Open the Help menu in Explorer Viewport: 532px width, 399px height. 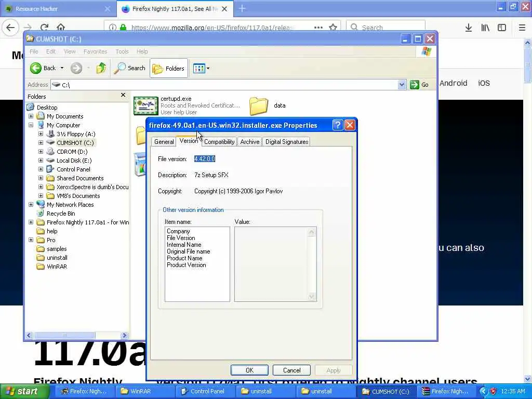(x=142, y=51)
